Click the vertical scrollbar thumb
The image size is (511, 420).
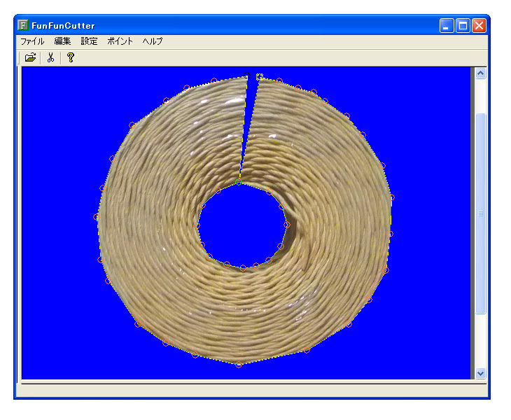coord(480,213)
